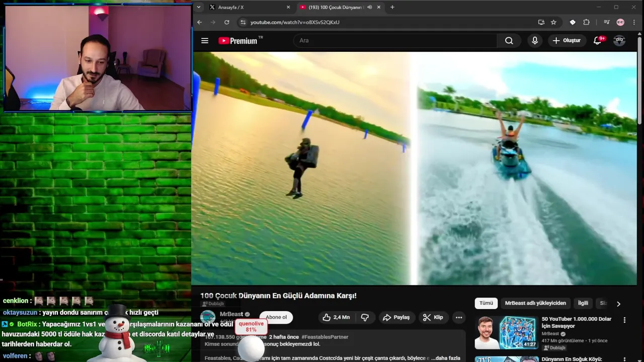Open options menu for 50 YouTuber video
The height and width of the screenshot is (362, 644).
coord(624,320)
